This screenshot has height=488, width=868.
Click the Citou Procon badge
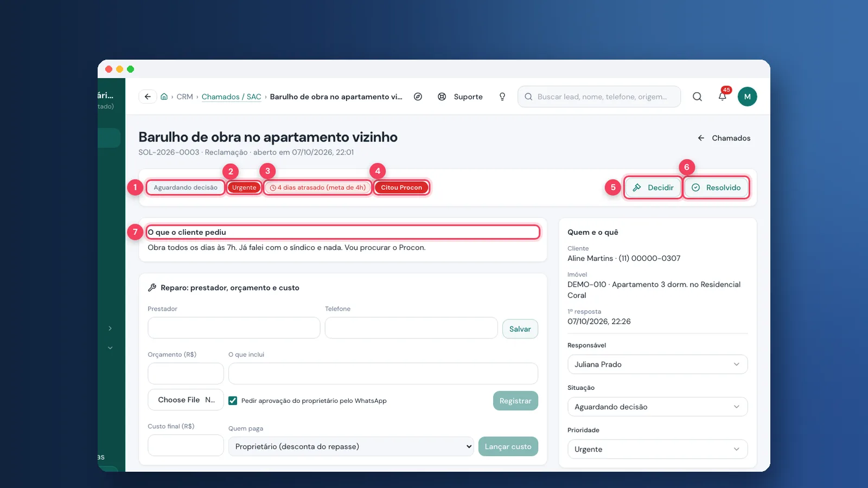coord(401,188)
